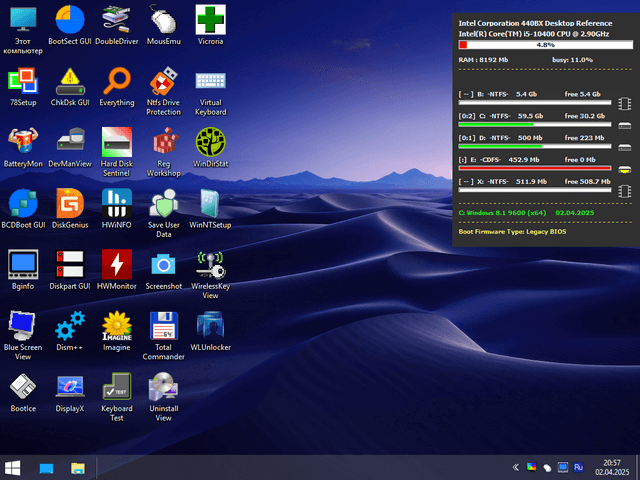Launch the WinDirStat icon
Image resolution: width=640 pixels, height=480 pixels.
(210, 141)
